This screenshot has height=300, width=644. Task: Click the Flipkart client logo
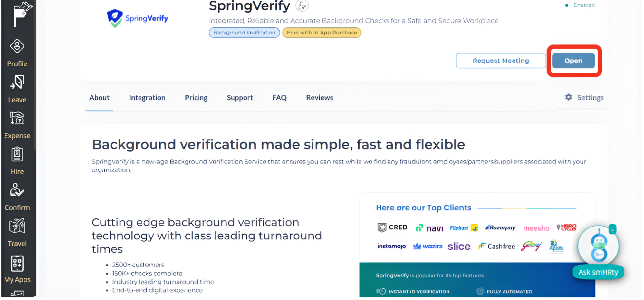click(464, 228)
